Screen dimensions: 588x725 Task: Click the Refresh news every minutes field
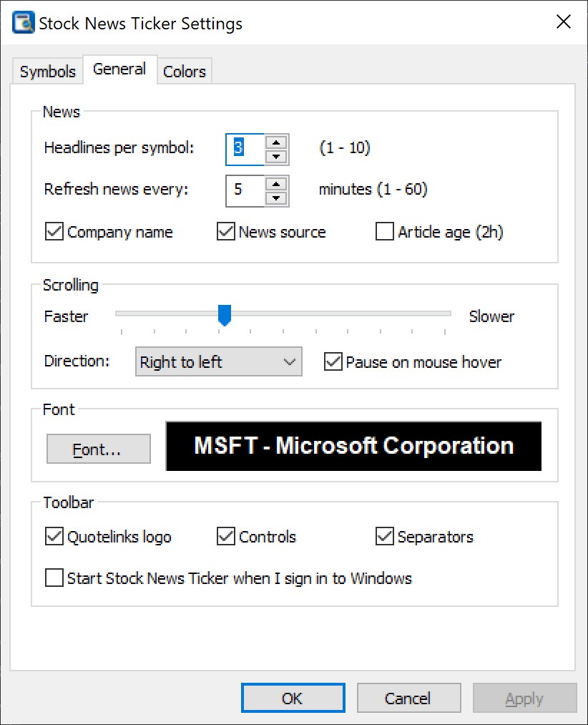[245, 190]
